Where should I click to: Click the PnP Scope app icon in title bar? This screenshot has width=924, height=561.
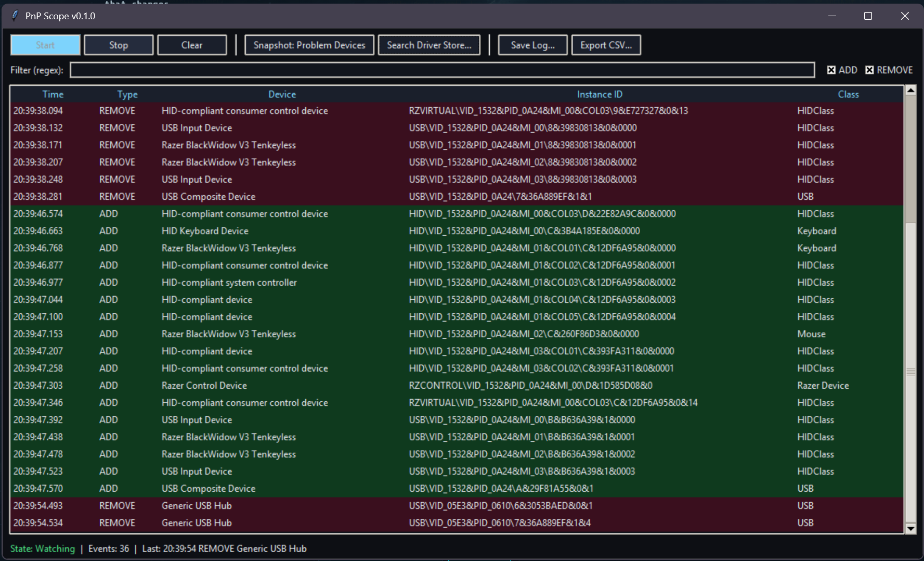click(x=15, y=16)
